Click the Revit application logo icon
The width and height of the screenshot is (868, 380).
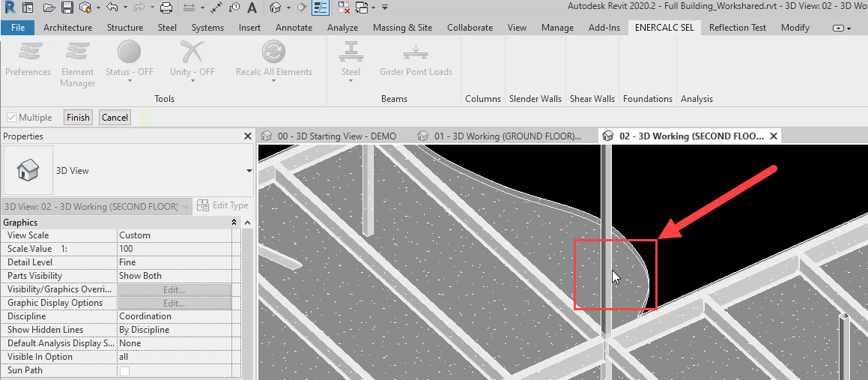pos(9,7)
